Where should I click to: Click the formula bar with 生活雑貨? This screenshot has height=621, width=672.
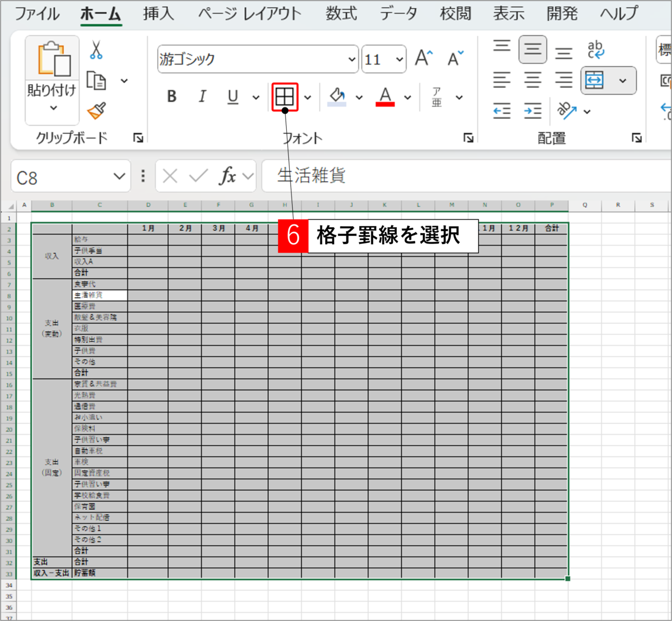point(466,176)
